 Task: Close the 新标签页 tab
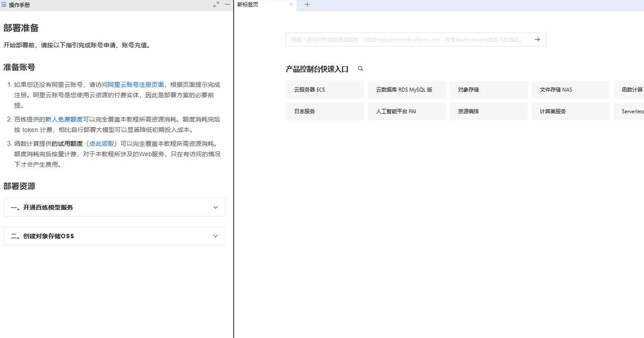pos(291,5)
